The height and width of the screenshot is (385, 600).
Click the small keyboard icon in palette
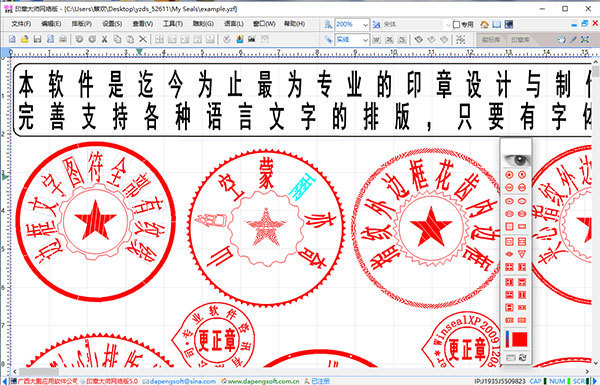[510, 357]
